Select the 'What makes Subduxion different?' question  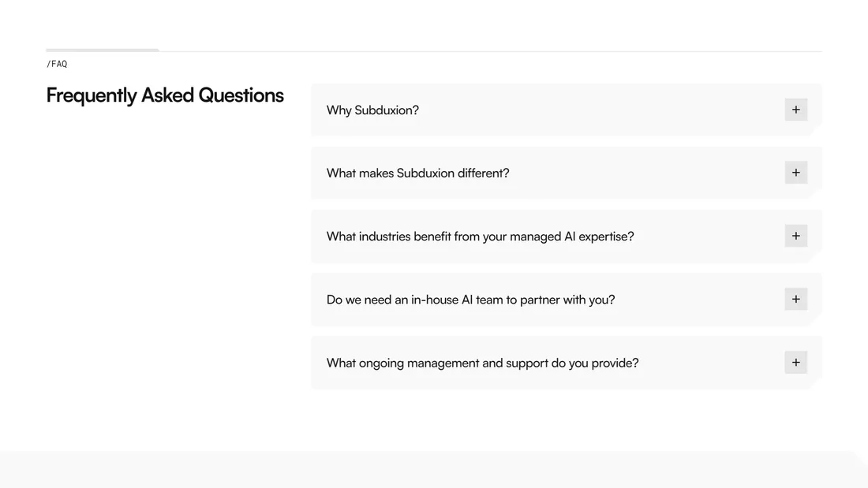click(418, 173)
